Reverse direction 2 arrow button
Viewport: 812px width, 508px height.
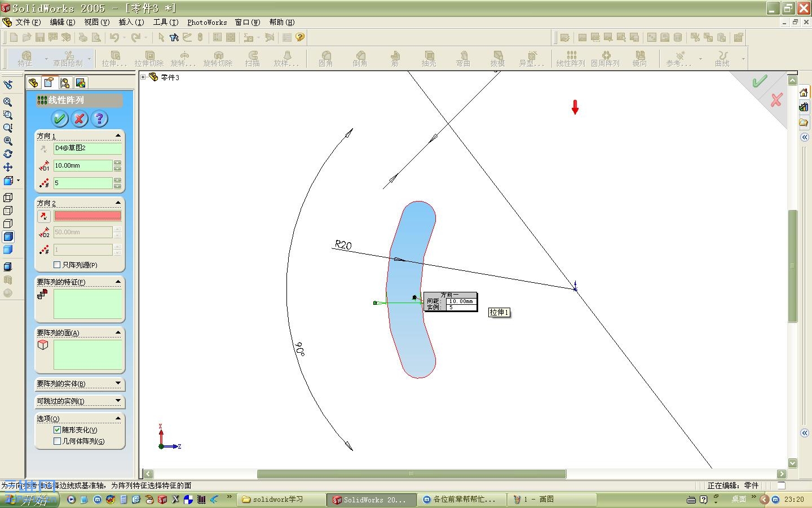pos(43,216)
